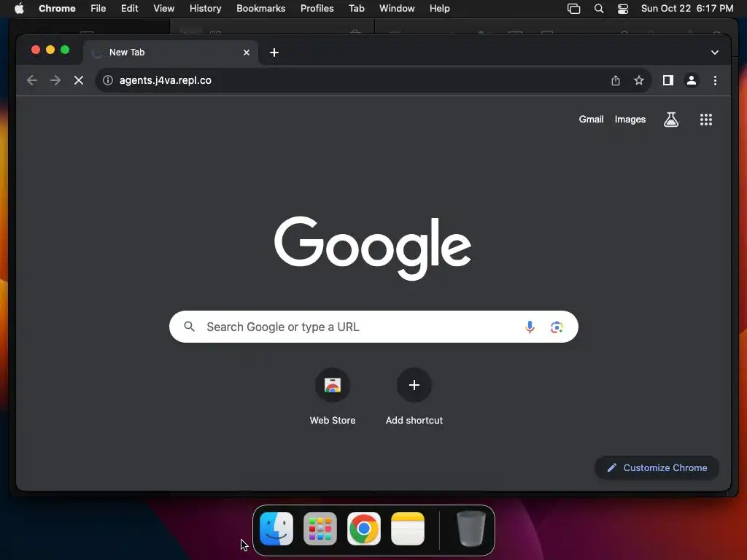Viewport: 747px width, 560px height.
Task: Open the Chrome application menu
Action: [57, 9]
